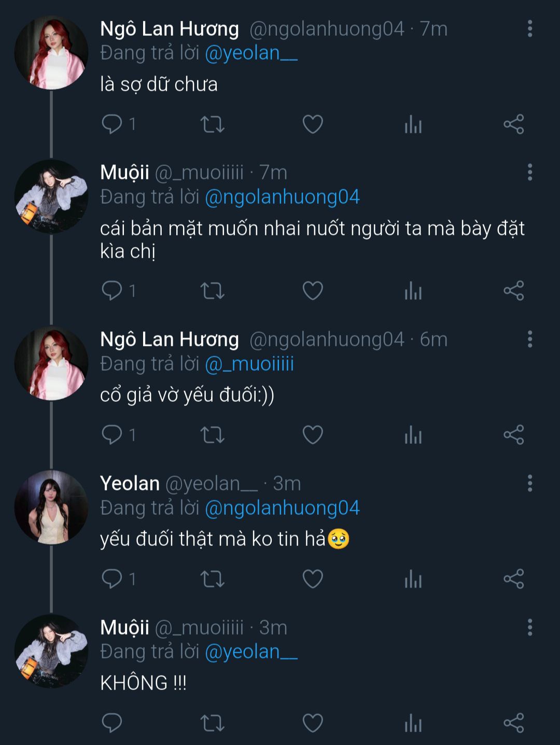Open the @_muoiiiii mention link in Ngô Lan Hương's reply

click(x=249, y=364)
